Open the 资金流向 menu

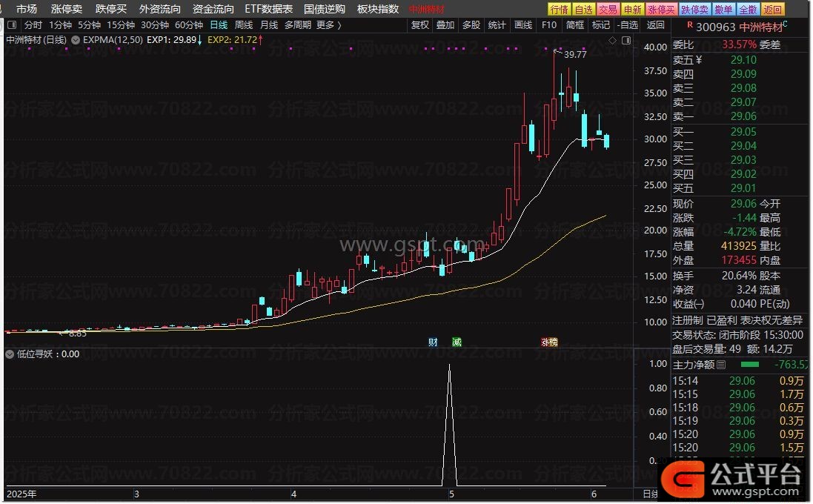pyautogui.click(x=213, y=10)
